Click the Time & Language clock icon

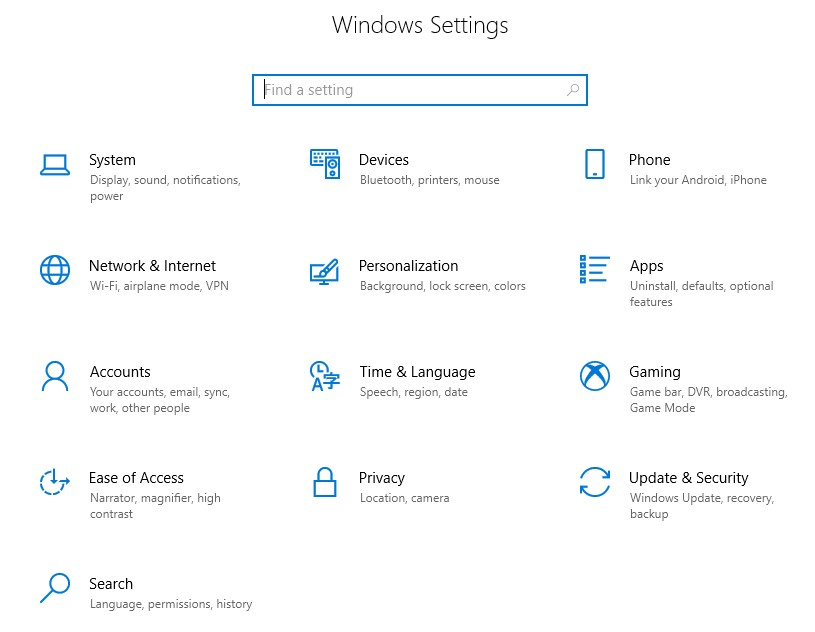point(324,377)
